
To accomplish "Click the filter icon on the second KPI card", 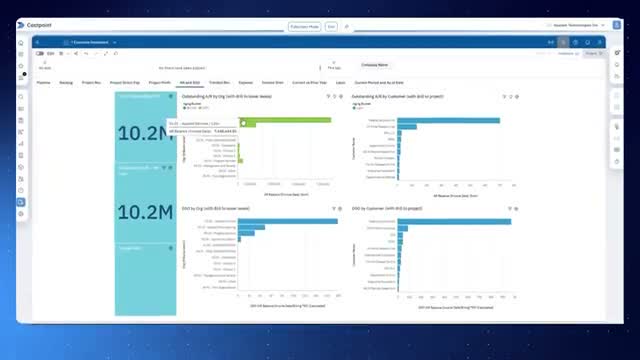I will [164, 168].
